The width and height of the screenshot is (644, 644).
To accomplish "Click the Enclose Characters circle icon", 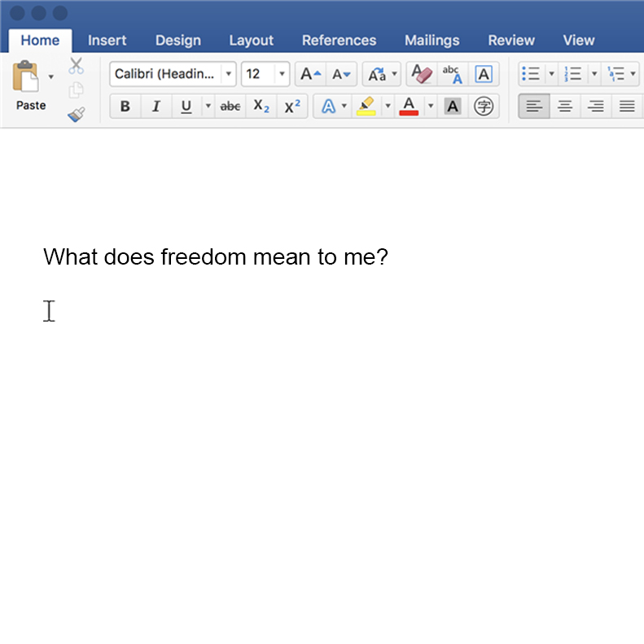I will (x=484, y=107).
